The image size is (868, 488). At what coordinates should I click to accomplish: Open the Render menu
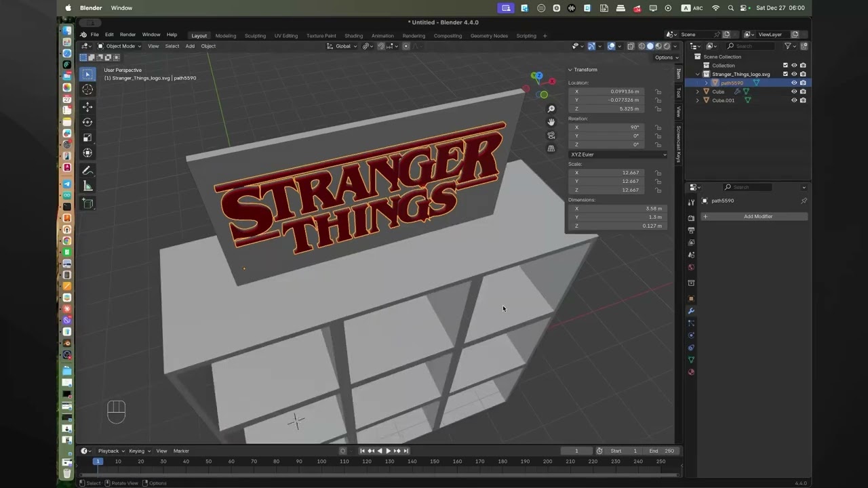127,35
